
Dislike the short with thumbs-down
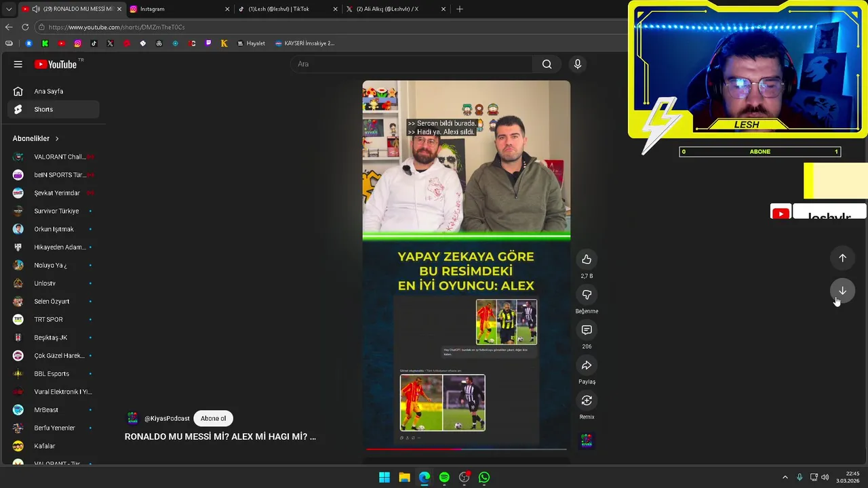[x=587, y=294]
